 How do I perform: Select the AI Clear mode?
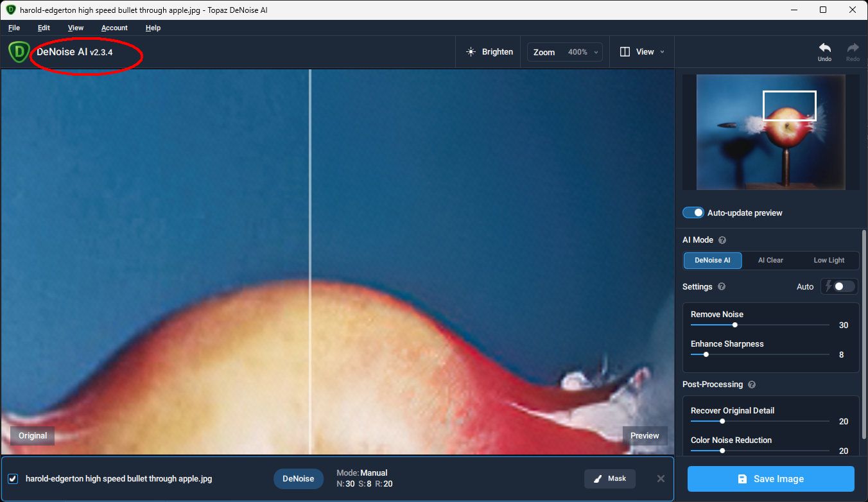click(770, 260)
